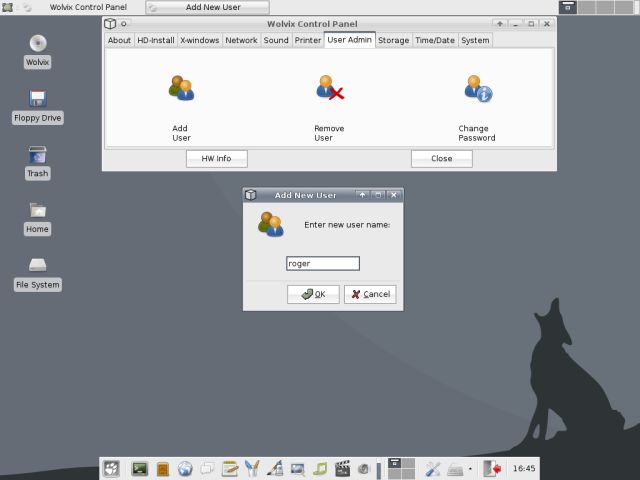Select the Network tab
The image size is (640, 480).
click(241, 40)
